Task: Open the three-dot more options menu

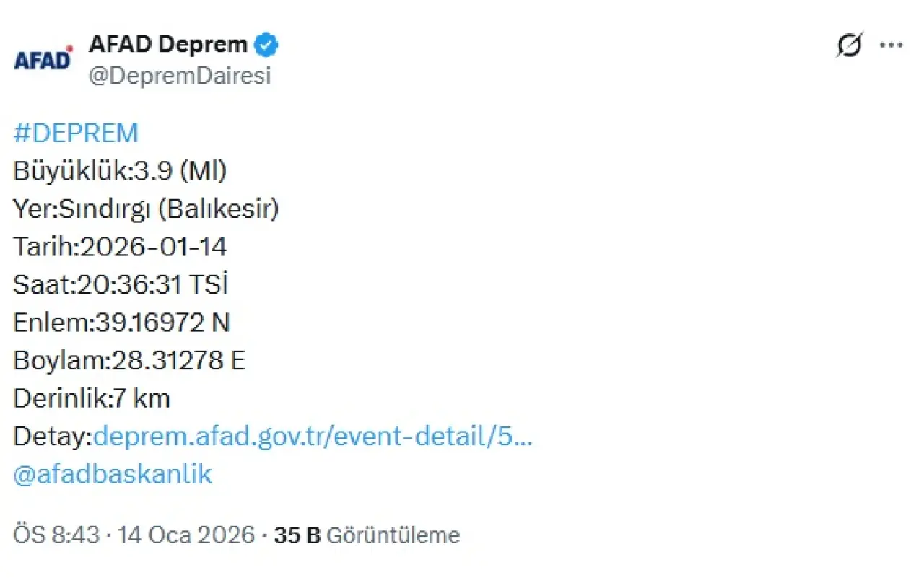Action: tap(891, 45)
